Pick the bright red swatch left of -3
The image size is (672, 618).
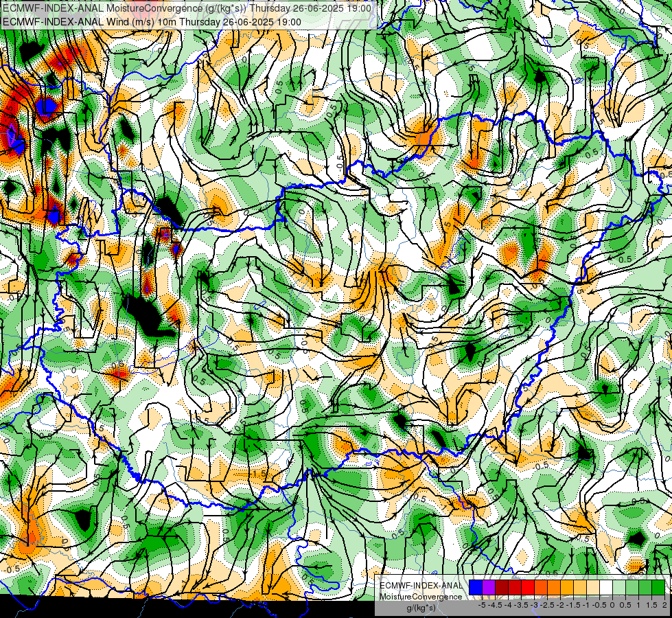528,587
